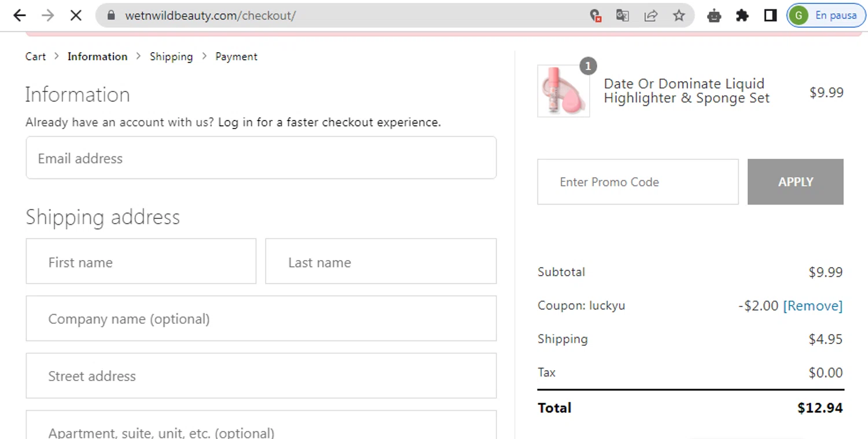This screenshot has width=868, height=439.
Task: Stop page loading with the X icon
Action: click(76, 16)
